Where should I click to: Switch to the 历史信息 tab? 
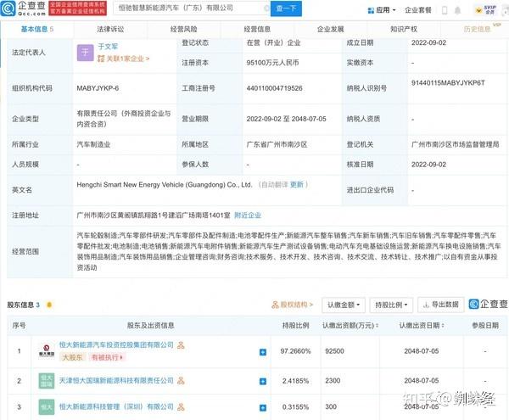[477, 29]
